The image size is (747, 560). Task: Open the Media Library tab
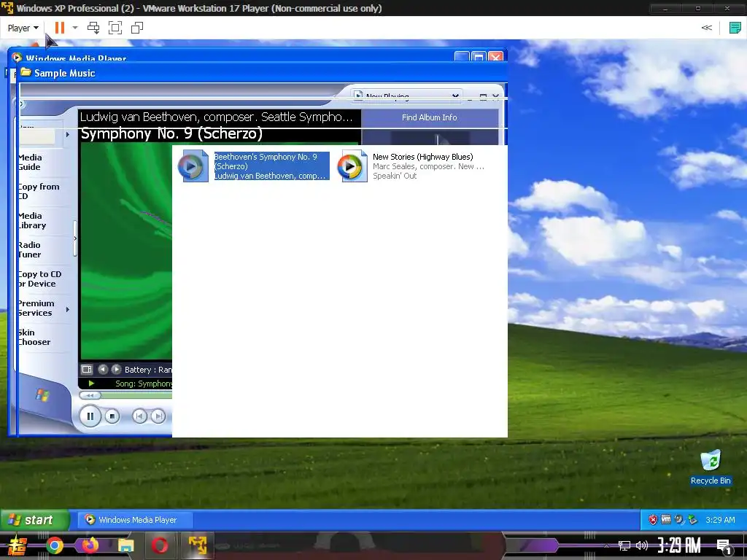click(x=32, y=220)
